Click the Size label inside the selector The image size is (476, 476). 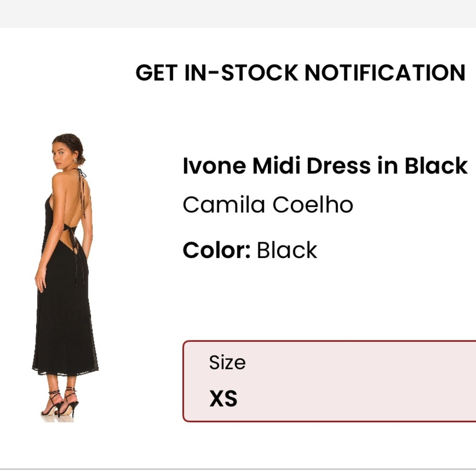[227, 363]
